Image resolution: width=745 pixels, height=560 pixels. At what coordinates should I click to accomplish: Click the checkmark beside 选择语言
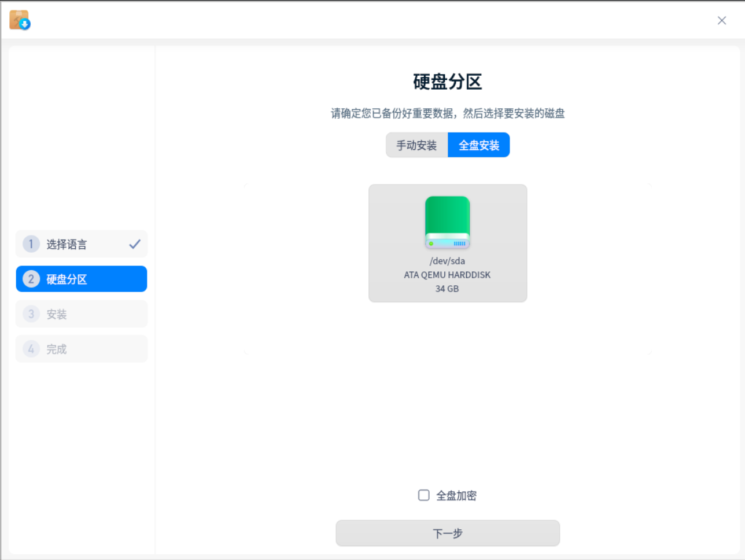tap(135, 244)
